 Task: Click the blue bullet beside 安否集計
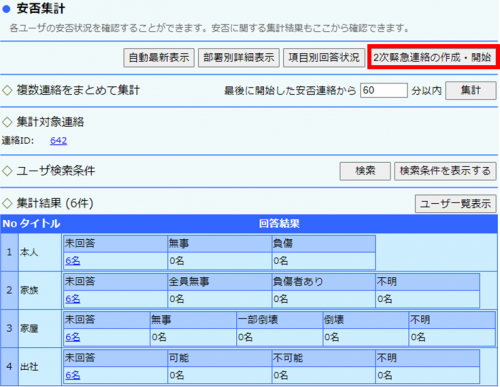(6, 9)
